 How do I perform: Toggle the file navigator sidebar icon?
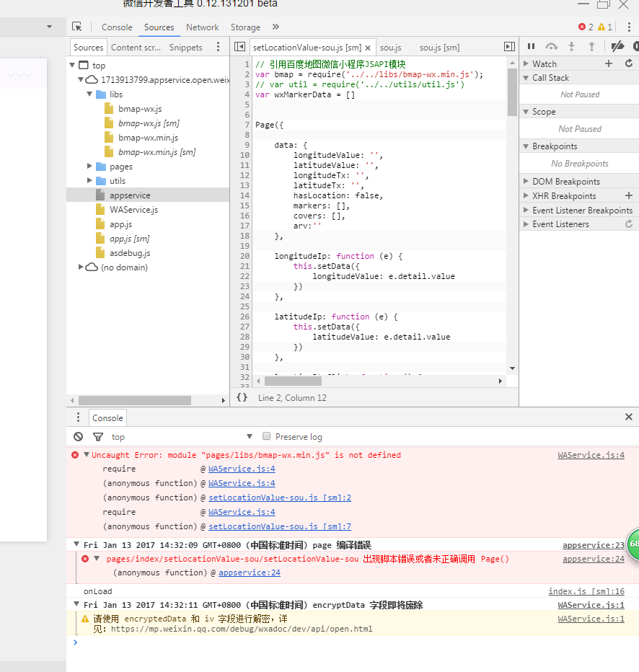pyautogui.click(x=240, y=47)
